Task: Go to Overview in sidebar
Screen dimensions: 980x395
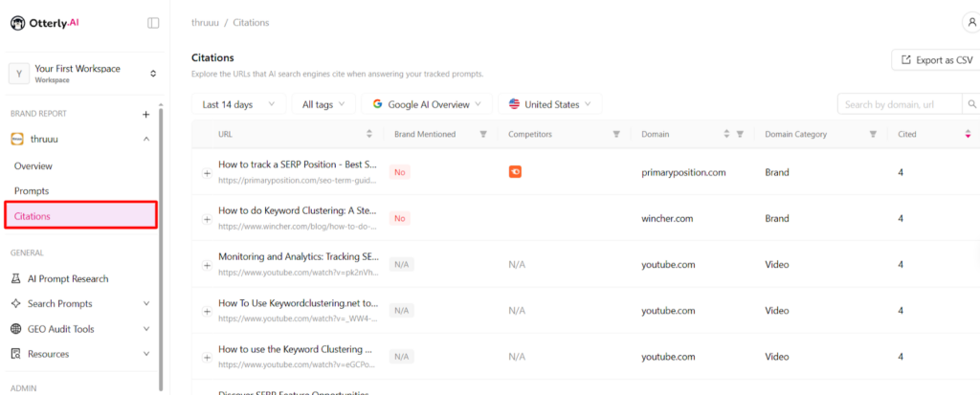Action: 33,165
